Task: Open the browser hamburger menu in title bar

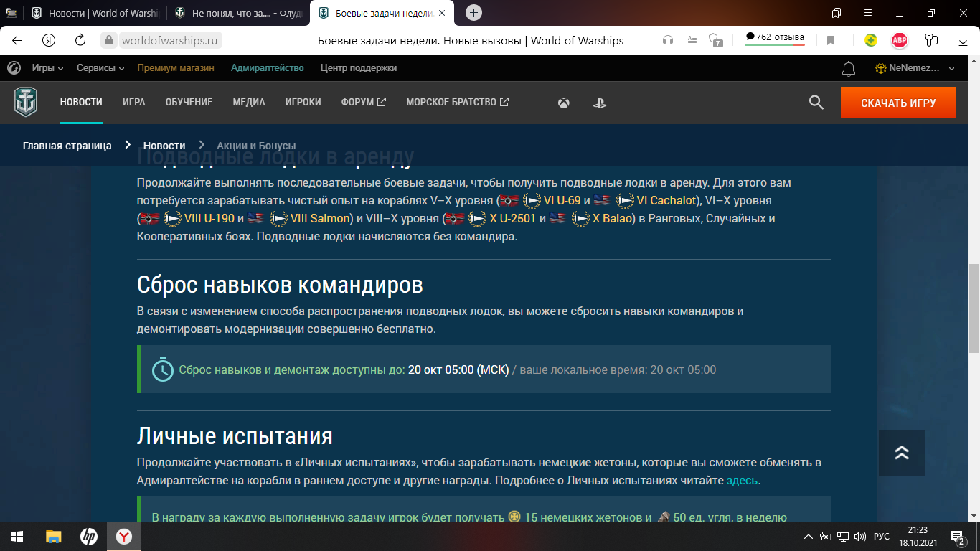Action: click(868, 13)
